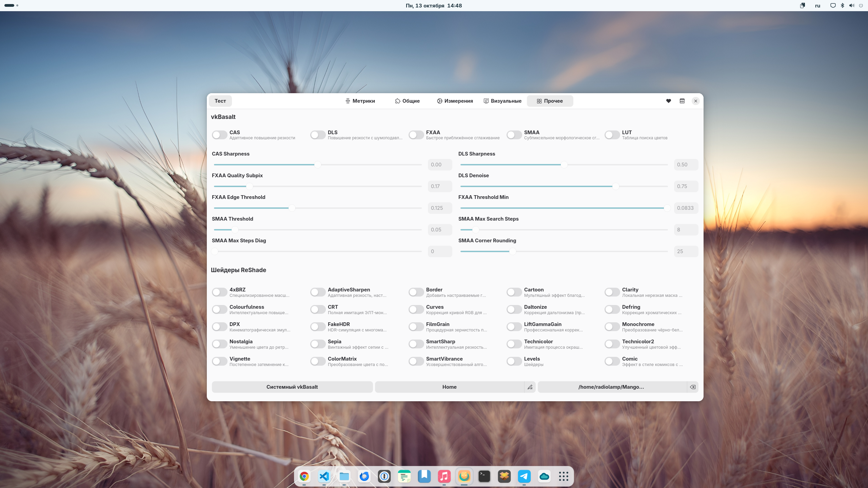Click the heart icon in header
Image resolution: width=868 pixels, height=488 pixels.
(668, 101)
